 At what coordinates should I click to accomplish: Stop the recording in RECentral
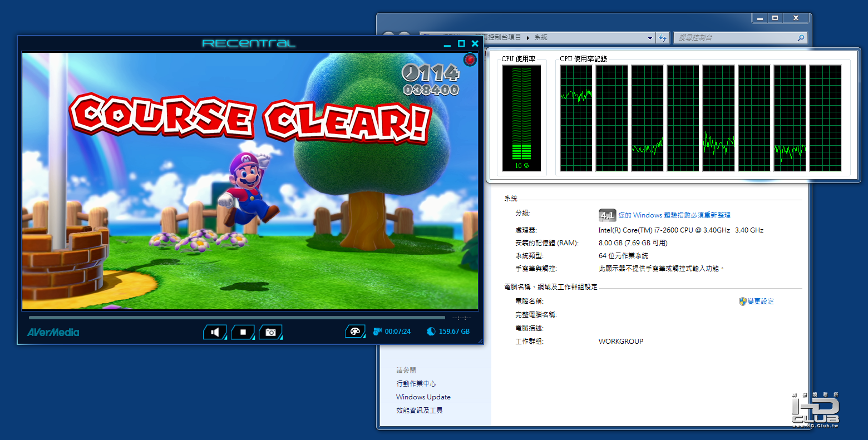(x=243, y=332)
